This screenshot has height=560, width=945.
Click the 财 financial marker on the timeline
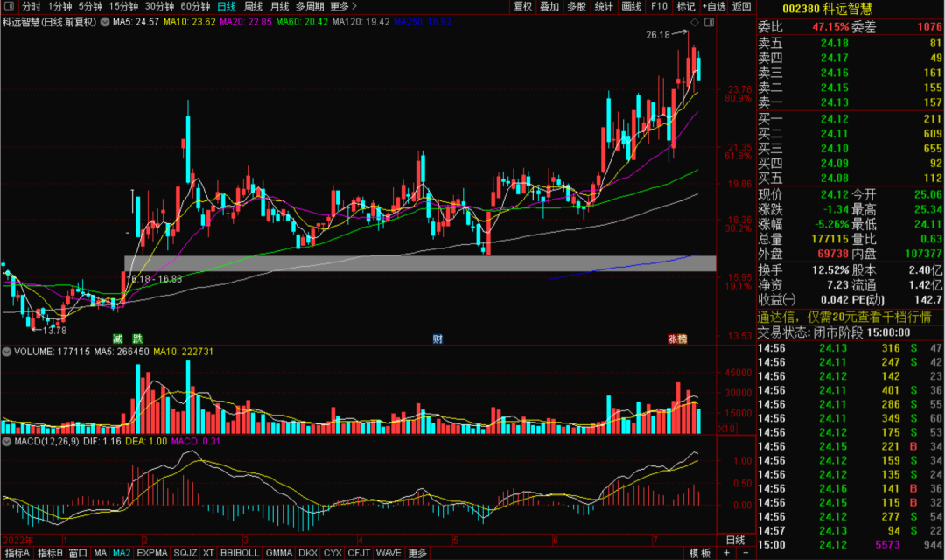(x=437, y=339)
